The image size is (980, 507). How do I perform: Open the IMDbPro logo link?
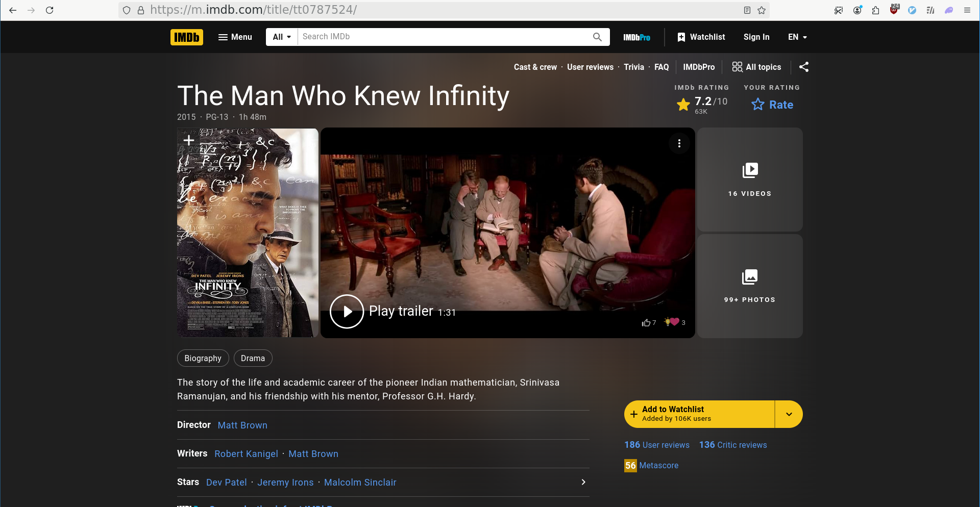click(637, 37)
